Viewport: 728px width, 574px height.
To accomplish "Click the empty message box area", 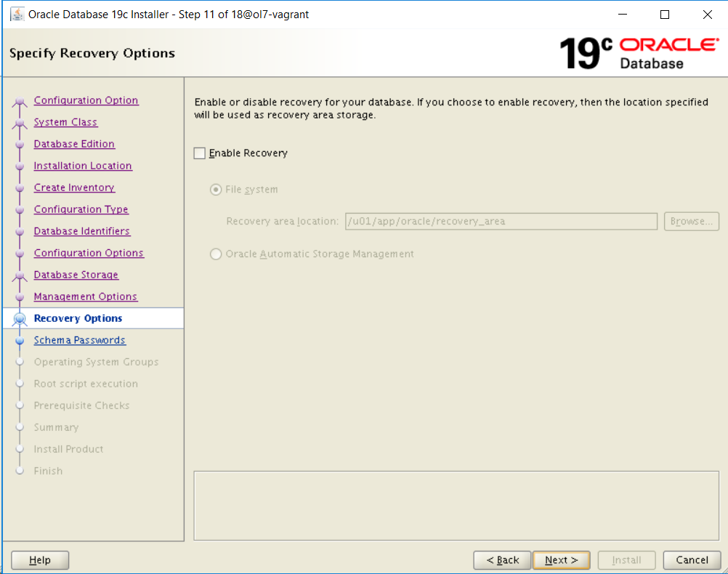I will click(x=456, y=506).
